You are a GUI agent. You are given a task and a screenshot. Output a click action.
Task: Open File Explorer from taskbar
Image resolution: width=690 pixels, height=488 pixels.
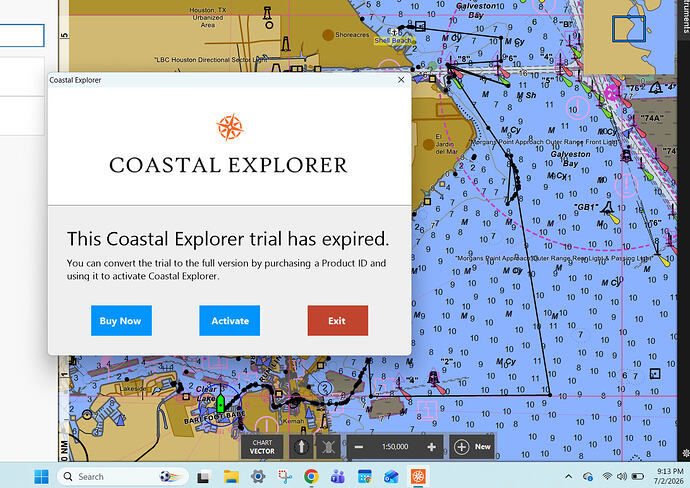[x=231, y=477]
